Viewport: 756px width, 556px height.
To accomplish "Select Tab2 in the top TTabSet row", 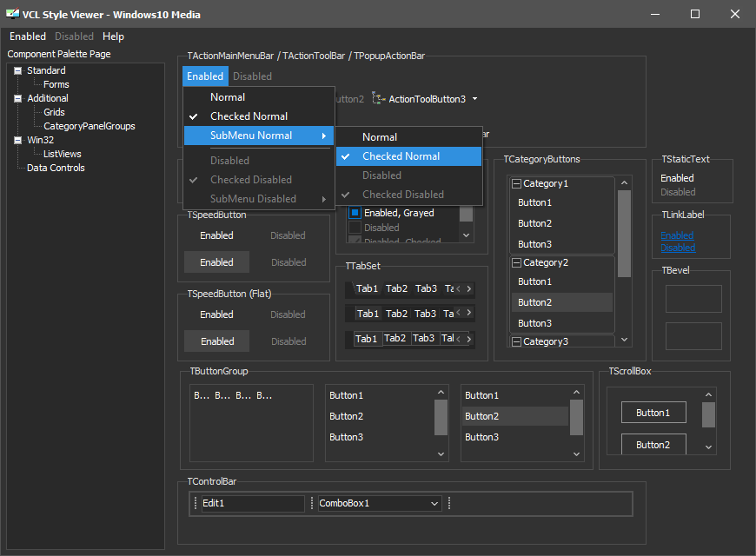I will [x=397, y=288].
